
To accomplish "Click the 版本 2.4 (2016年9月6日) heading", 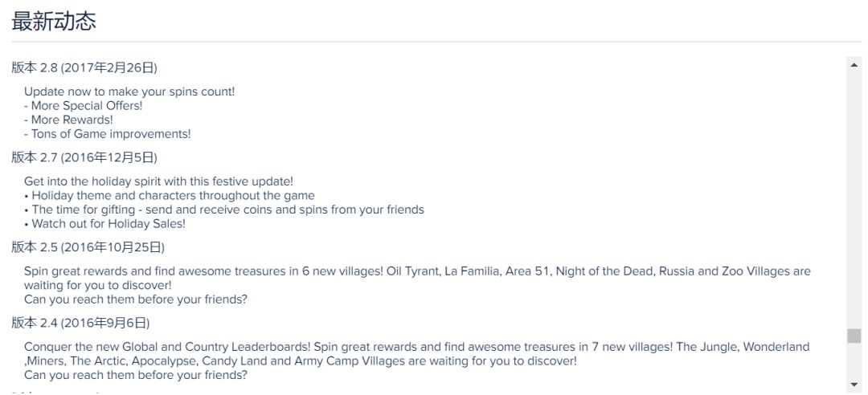I will click(81, 323).
